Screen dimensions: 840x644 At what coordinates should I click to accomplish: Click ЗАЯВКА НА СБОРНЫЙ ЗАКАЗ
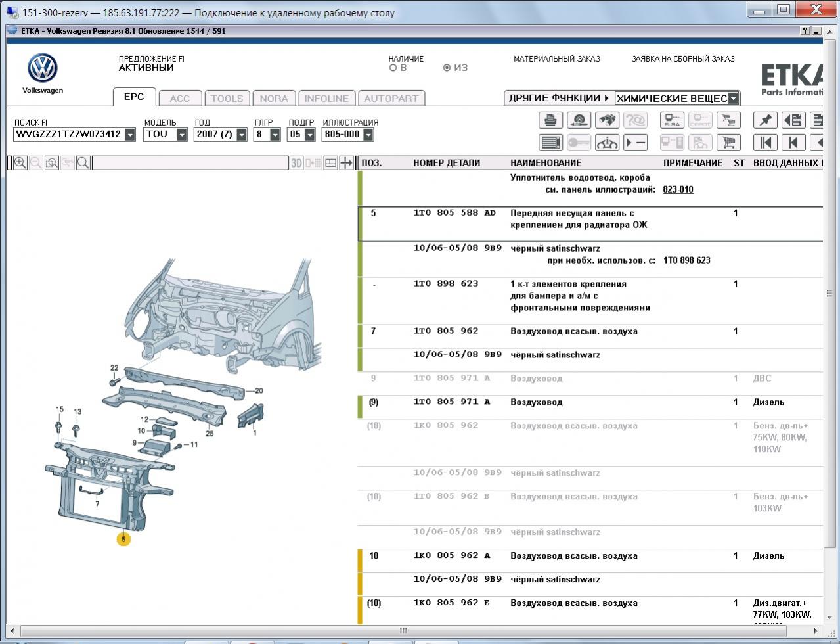point(683,58)
